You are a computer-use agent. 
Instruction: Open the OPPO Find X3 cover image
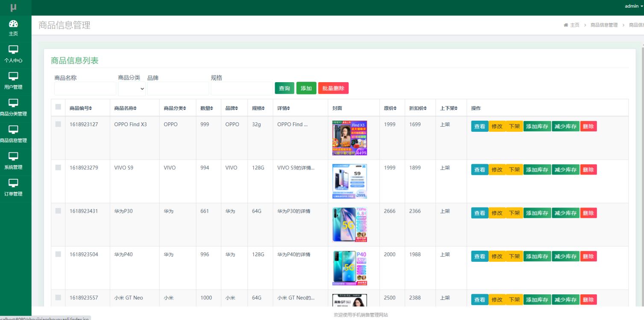[350, 138]
